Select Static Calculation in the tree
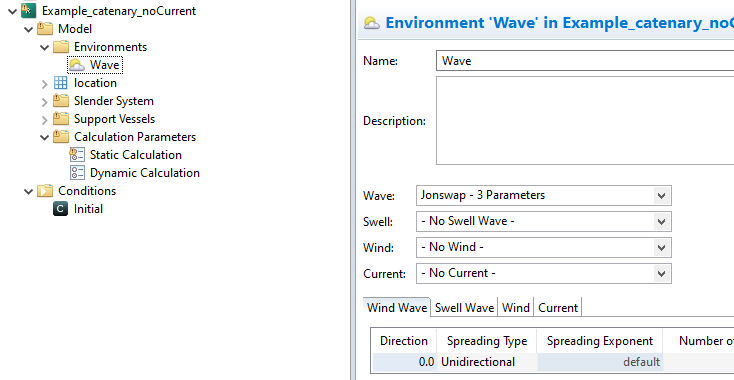 pyautogui.click(x=136, y=154)
